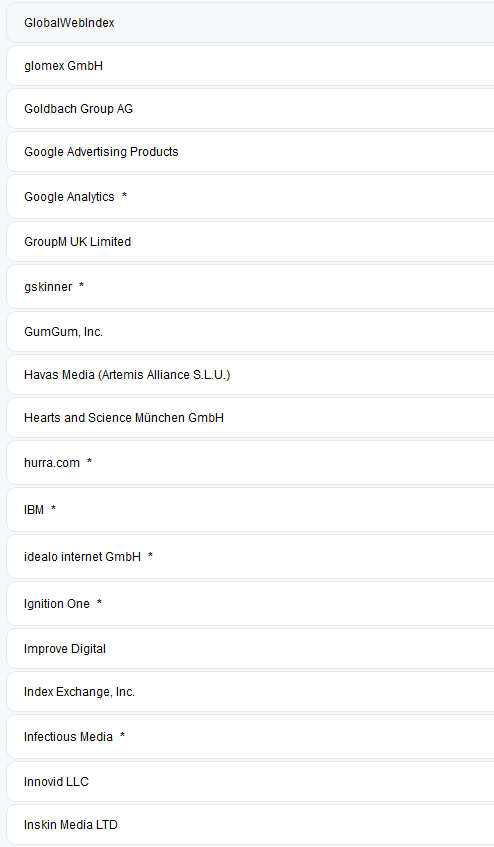
Task: Click the GroupM UK Limited row
Action: [x=250, y=241]
